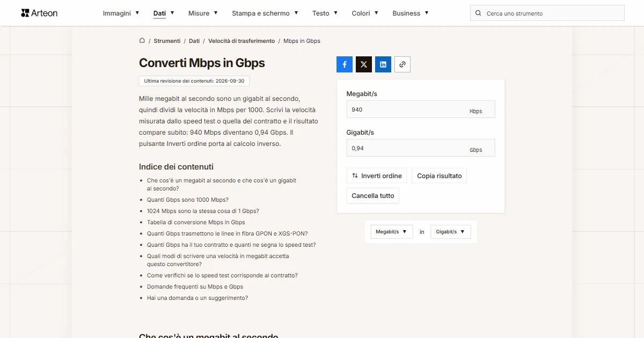Screen dimensions: 644x338
Task: Open the Stampa e schermo menu
Action: click(265, 13)
